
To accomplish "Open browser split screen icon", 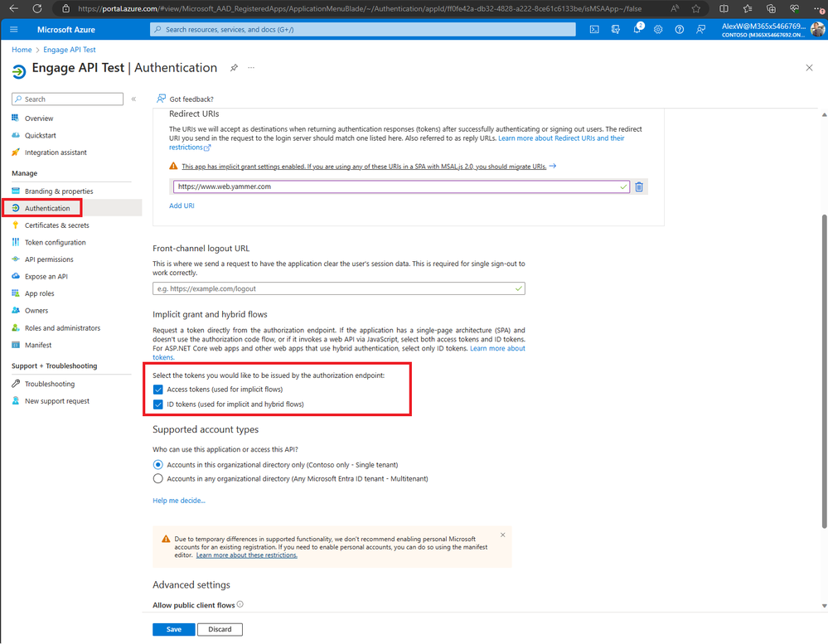I will 724,8.
